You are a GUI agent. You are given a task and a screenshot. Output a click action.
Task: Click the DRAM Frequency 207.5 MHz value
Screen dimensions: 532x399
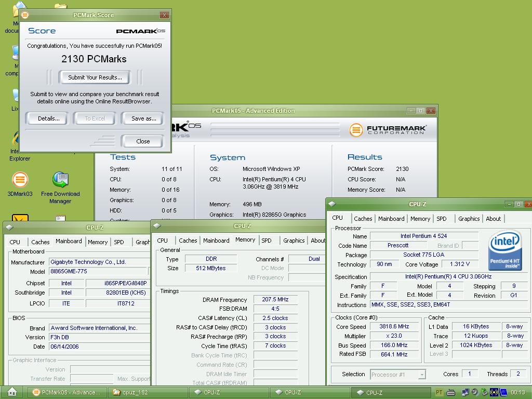point(275,299)
